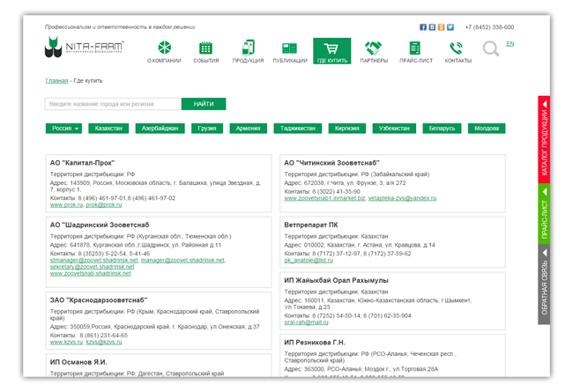This screenshot has width=573, height=392.
Task: Expand the Россия region dropdown
Action: pos(63,129)
